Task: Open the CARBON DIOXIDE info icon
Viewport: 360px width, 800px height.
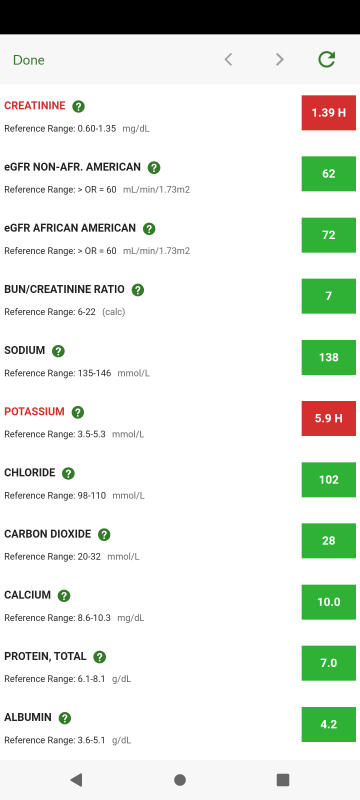Action: (104, 535)
